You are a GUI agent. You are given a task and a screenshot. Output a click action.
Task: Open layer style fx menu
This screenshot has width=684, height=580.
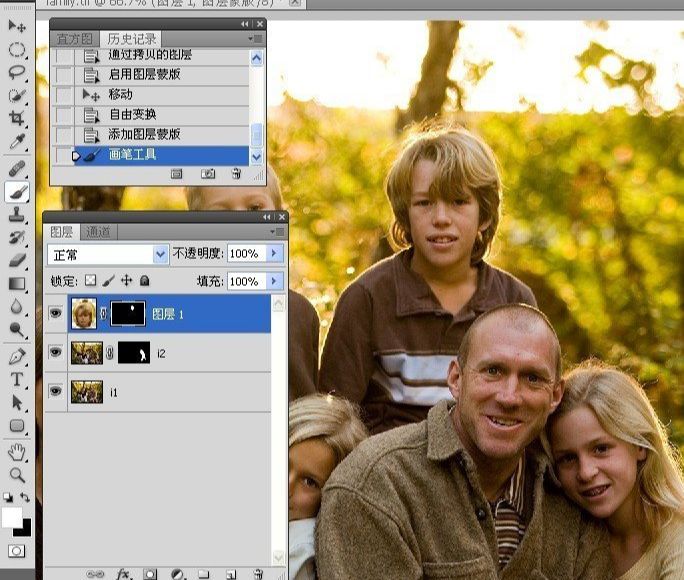[x=123, y=574]
